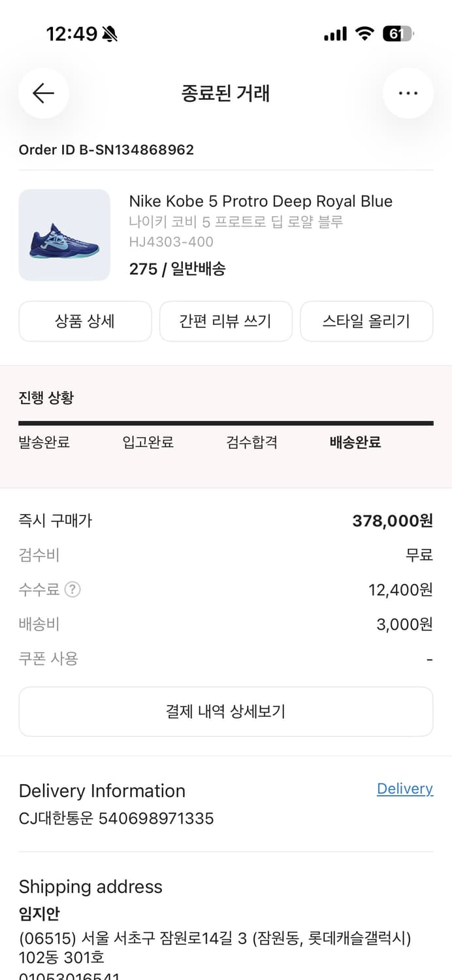Viewport: 452px width, 980px height.
Task: Open the 종료된 거래 title header
Action: point(226,93)
